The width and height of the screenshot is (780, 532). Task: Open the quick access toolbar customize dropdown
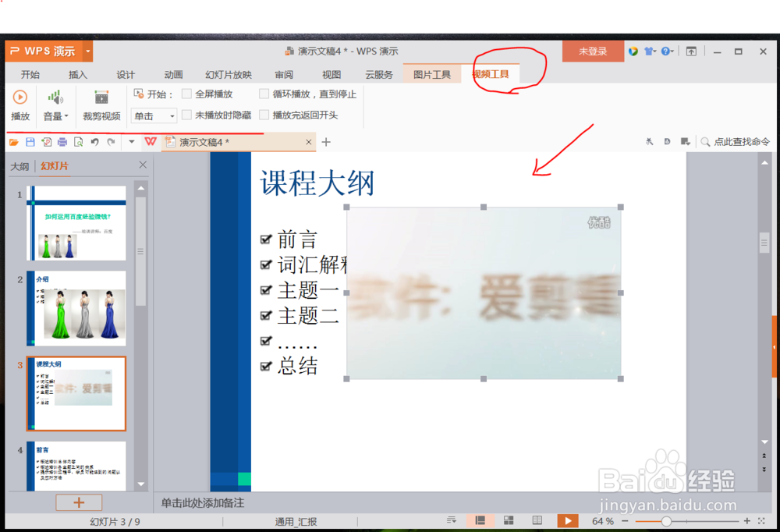132,141
